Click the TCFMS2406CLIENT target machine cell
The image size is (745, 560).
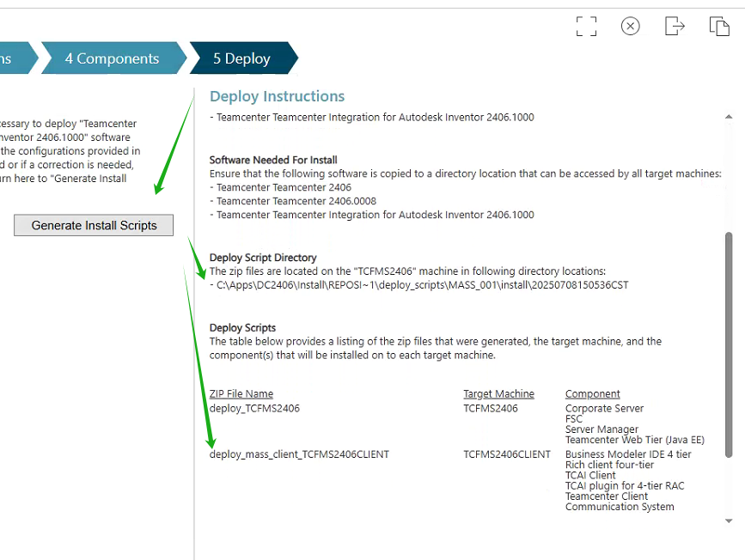[x=507, y=454]
